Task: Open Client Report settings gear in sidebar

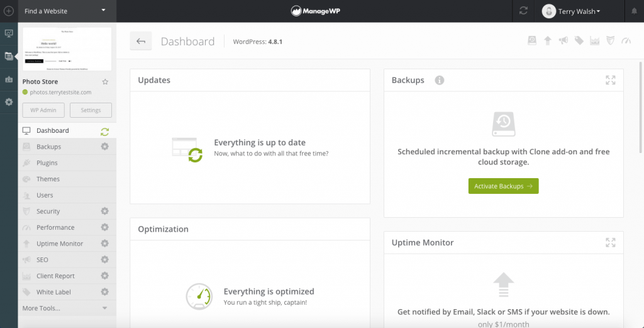Action: [x=105, y=275]
